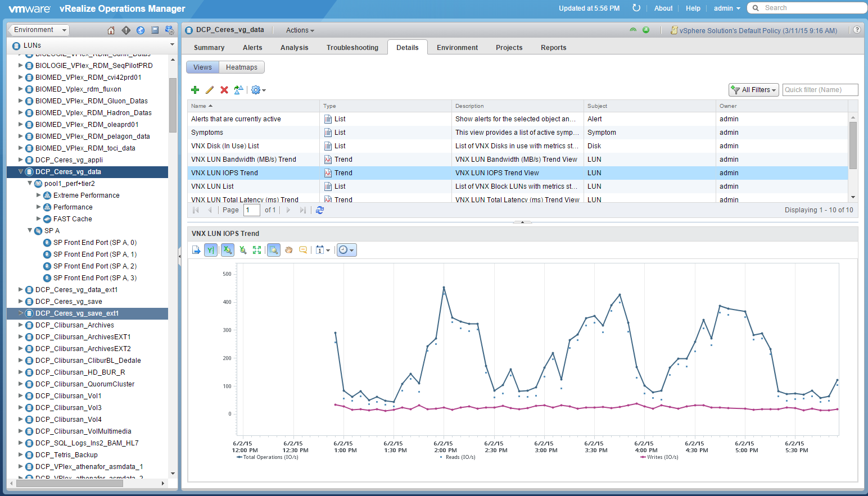868x496 pixels.
Task: Open the Actions menu
Action: click(300, 30)
